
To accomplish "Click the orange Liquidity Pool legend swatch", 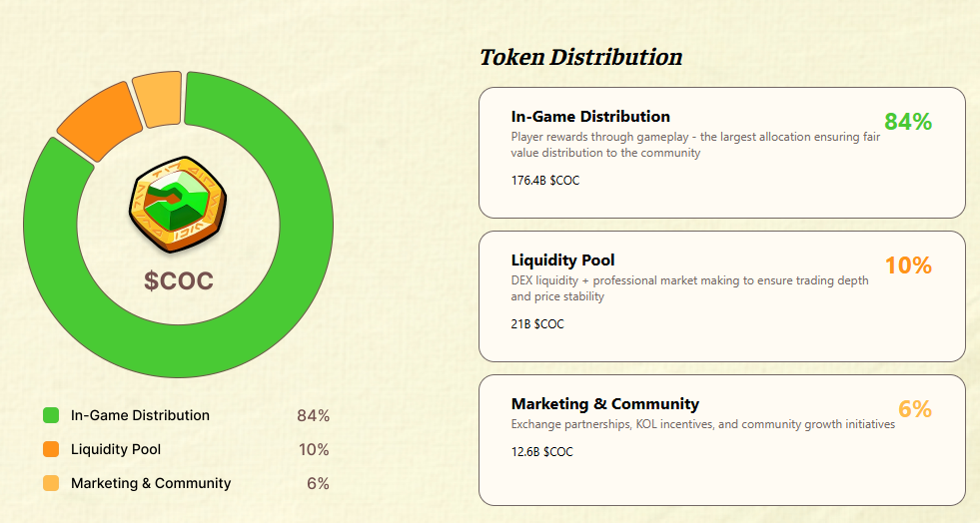I will pyautogui.click(x=51, y=449).
